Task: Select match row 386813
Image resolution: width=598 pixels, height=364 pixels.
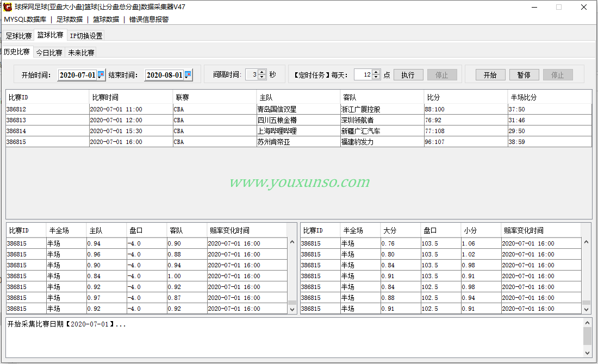Action: click(298, 120)
